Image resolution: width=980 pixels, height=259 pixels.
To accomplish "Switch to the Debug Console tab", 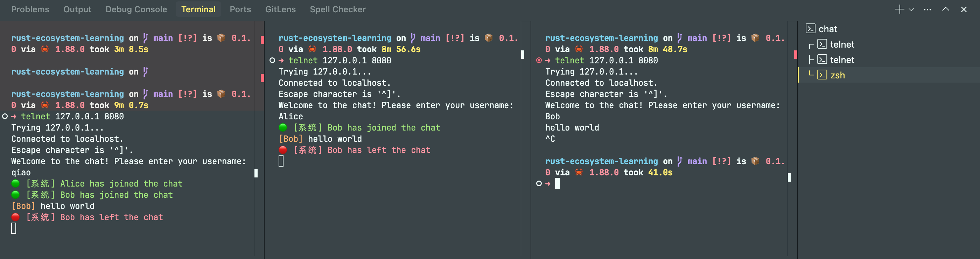I will coord(136,9).
